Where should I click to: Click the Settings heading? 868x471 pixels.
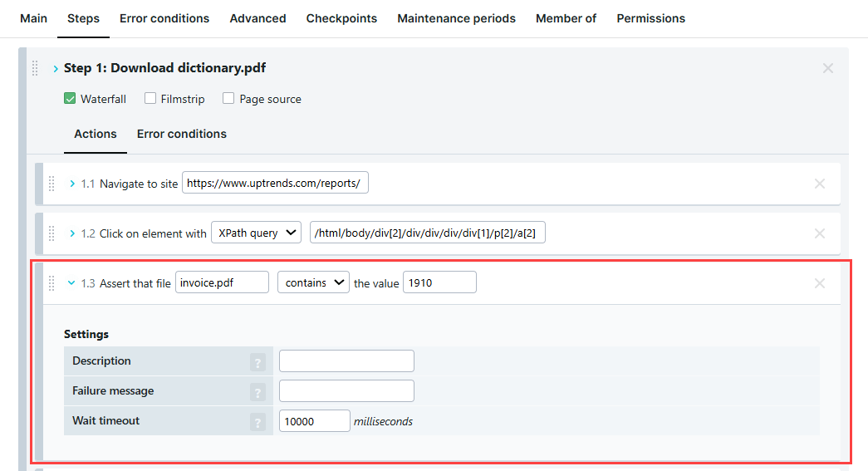(86, 334)
